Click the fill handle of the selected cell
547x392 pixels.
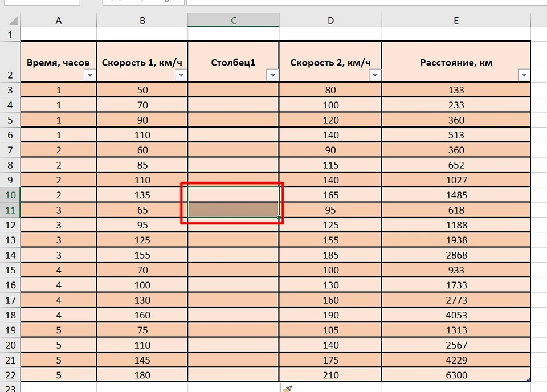pos(279,217)
